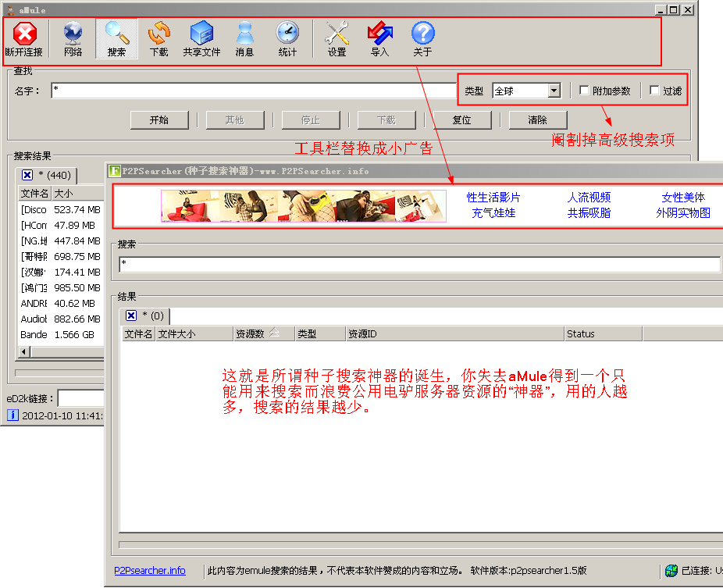This screenshot has height=588, width=723.
Task: Enable the 附加参数 checkbox
Action: coord(584,91)
